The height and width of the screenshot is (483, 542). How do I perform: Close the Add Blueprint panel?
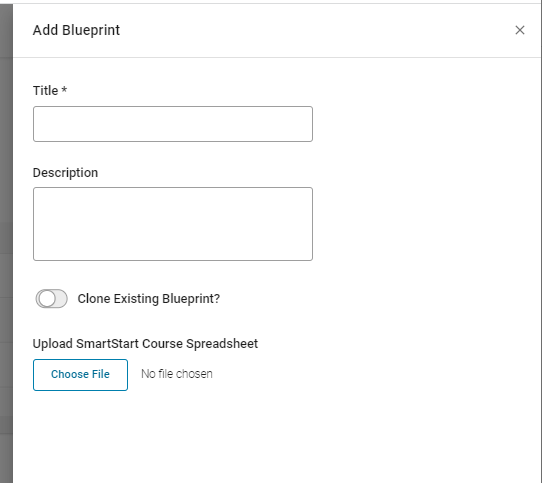click(520, 30)
